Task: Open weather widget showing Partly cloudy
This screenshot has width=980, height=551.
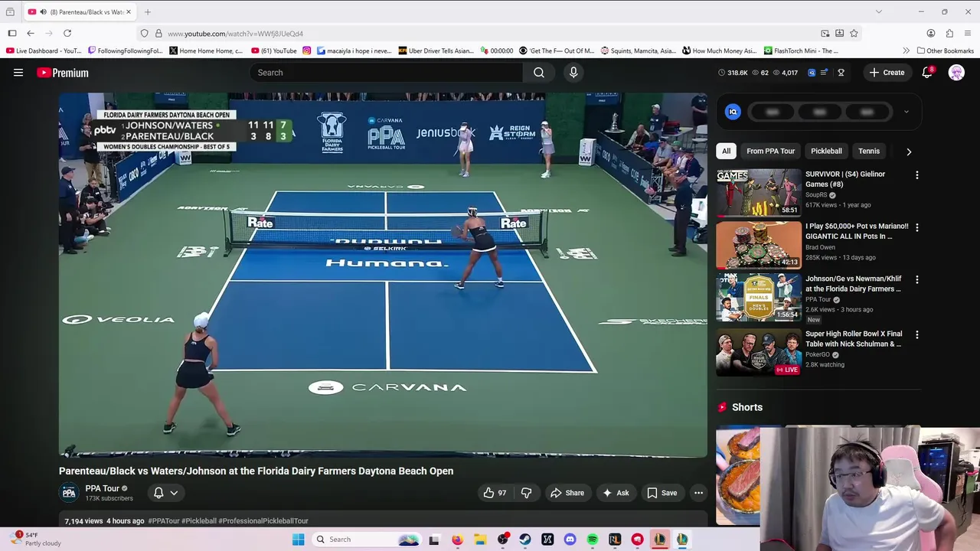Action: click(34, 540)
